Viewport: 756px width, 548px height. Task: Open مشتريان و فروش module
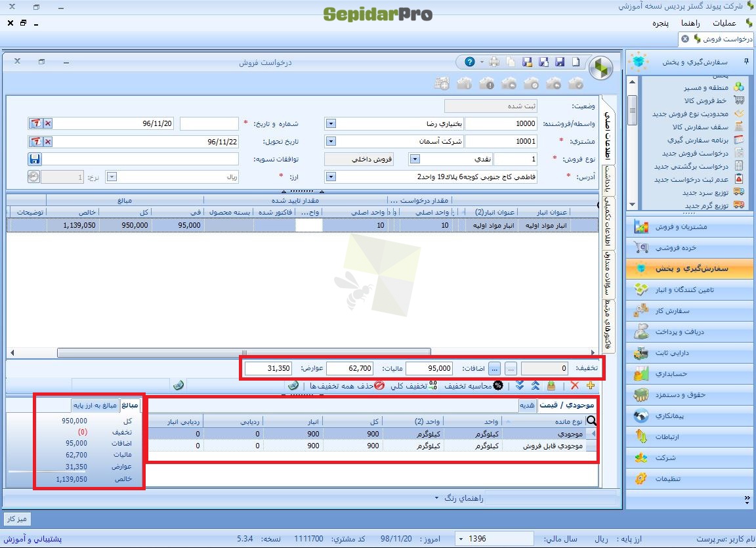690,226
